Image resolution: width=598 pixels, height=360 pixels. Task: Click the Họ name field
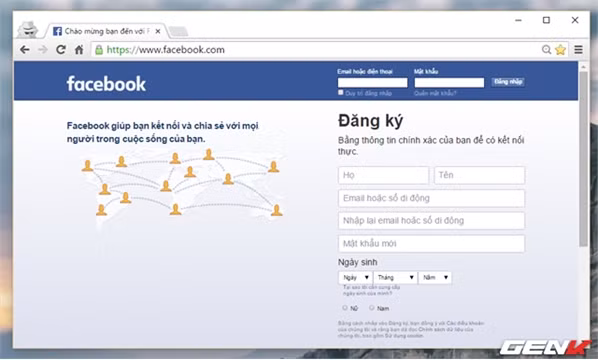pos(383,175)
